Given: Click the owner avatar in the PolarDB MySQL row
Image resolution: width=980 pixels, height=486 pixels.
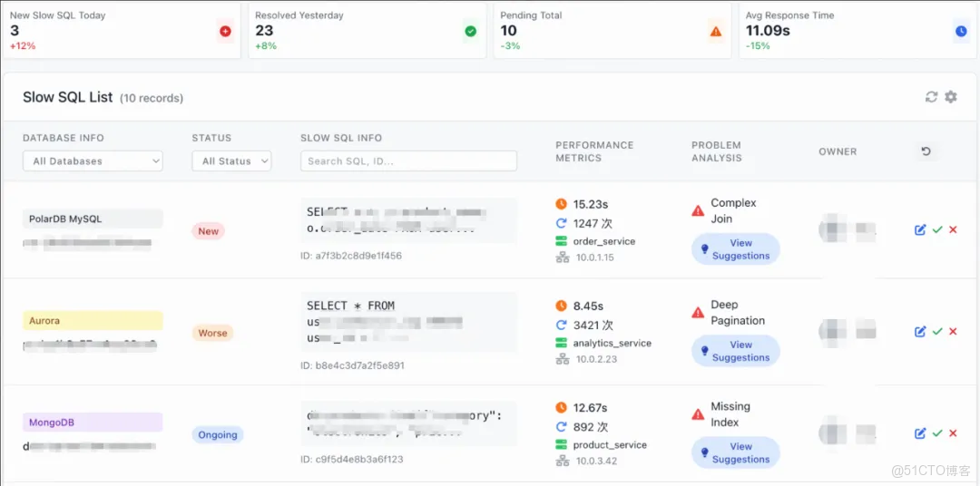Looking at the screenshot, I should click(x=831, y=230).
